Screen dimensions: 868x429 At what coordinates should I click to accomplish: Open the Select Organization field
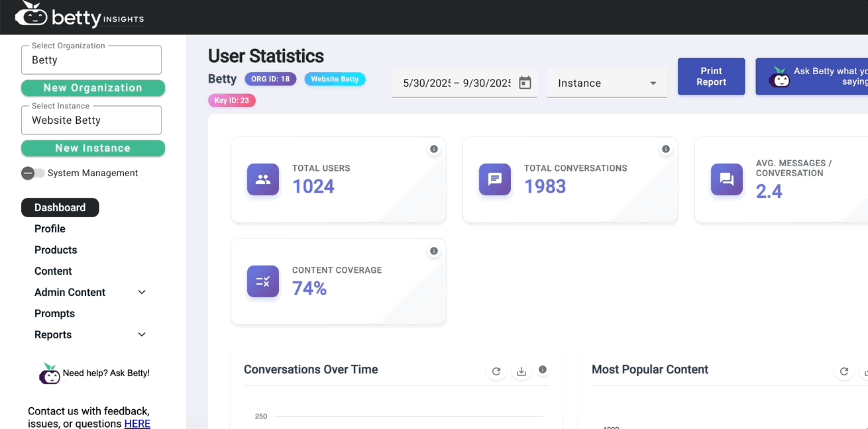[x=91, y=60]
